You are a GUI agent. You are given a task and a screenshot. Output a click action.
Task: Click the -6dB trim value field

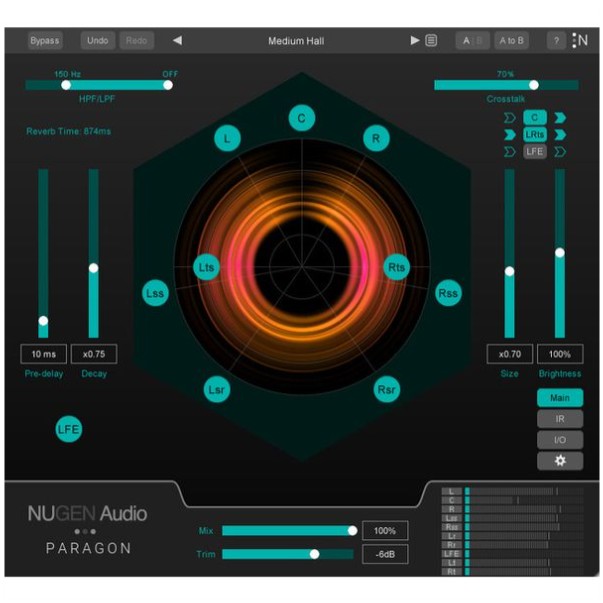(385, 554)
